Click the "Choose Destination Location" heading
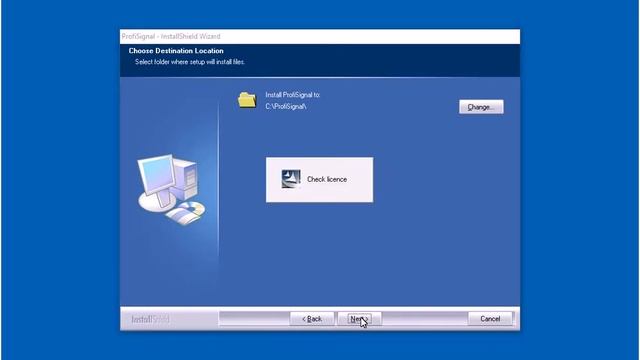Image resolution: width=640 pixels, height=360 pixels. pyautogui.click(x=176, y=51)
